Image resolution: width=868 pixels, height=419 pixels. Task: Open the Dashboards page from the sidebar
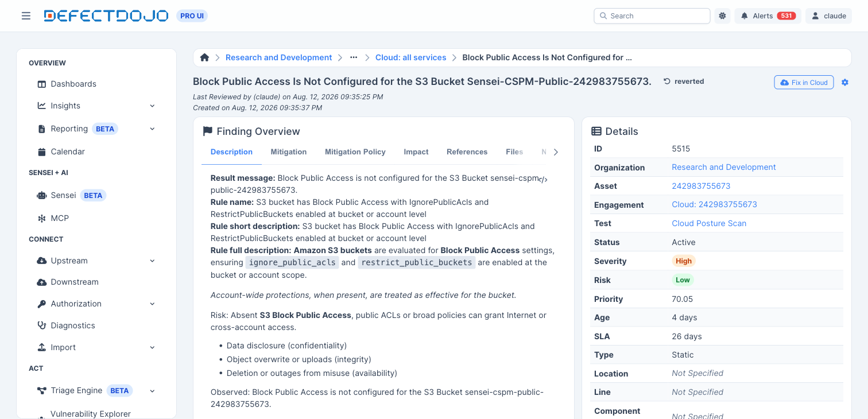(73, 84)
